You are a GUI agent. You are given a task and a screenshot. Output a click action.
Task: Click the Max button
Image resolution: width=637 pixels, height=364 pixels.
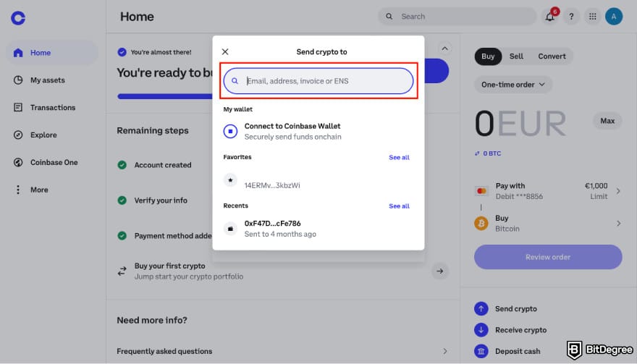tap(607, 121)
